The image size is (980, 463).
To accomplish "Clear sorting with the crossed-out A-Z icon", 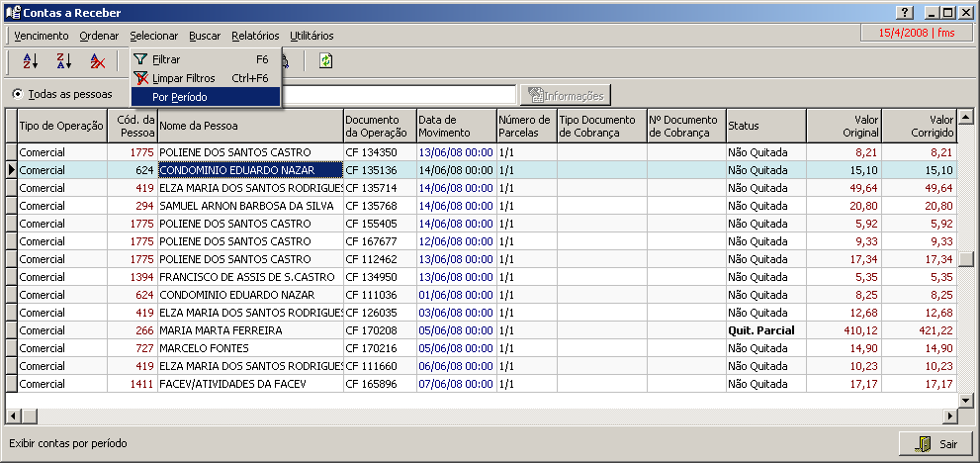I will click(98, 60).
